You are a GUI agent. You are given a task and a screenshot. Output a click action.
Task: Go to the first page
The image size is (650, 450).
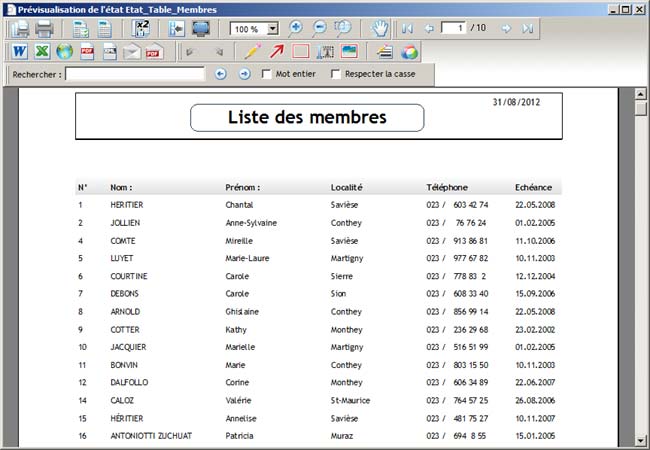tap(407, 28)
